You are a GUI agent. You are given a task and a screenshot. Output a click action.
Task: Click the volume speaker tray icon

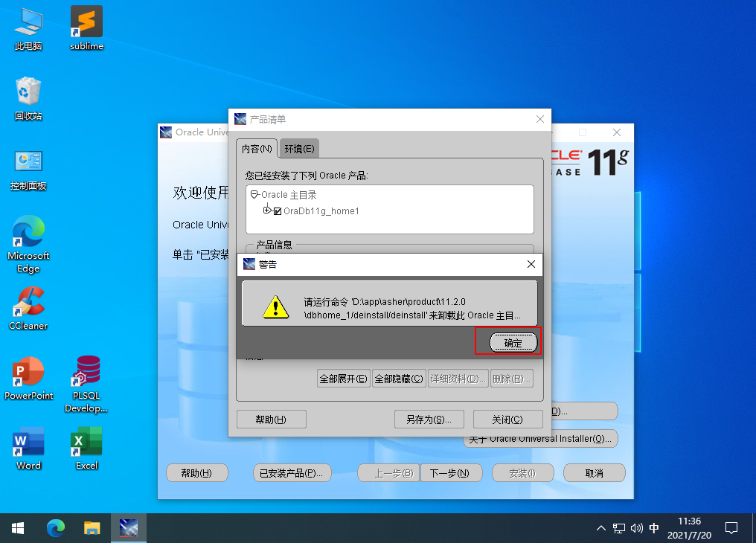(636, 528)
